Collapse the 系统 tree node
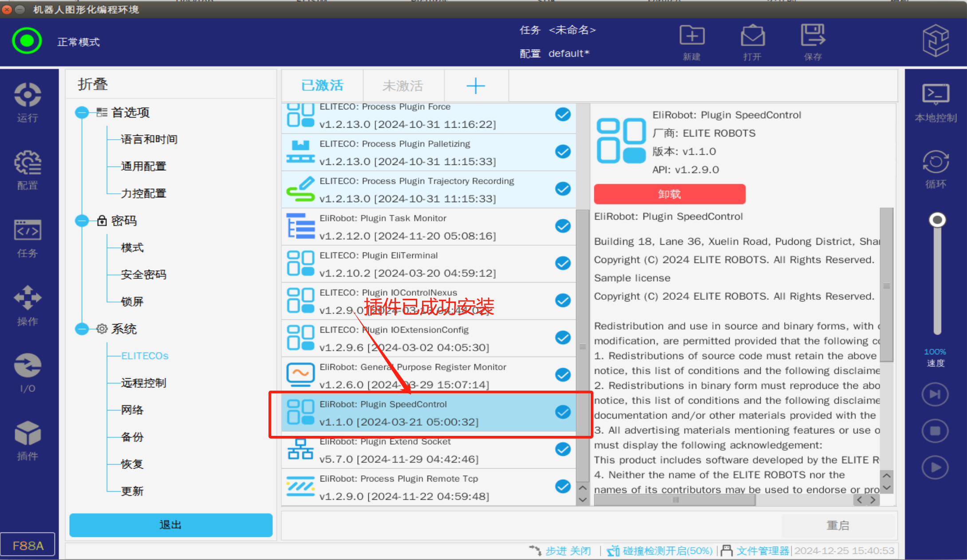This screenshot has height=560, width=967. click(x=82, y=329)
